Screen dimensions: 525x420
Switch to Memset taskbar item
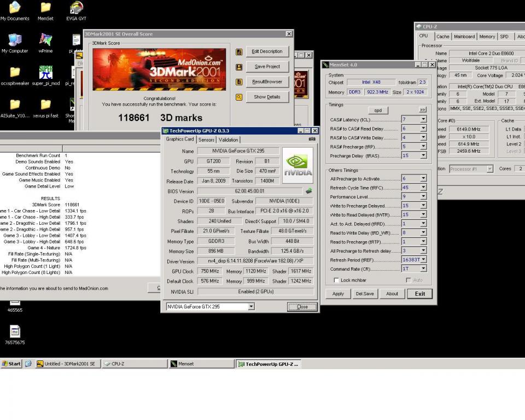[202, 364]
